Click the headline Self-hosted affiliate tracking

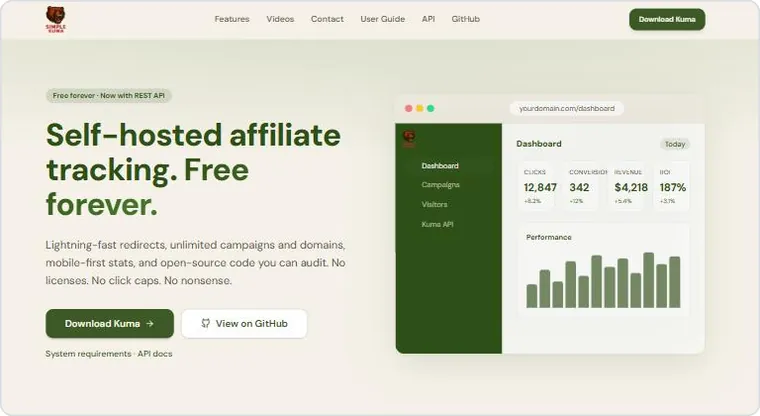tap(194, 170)
